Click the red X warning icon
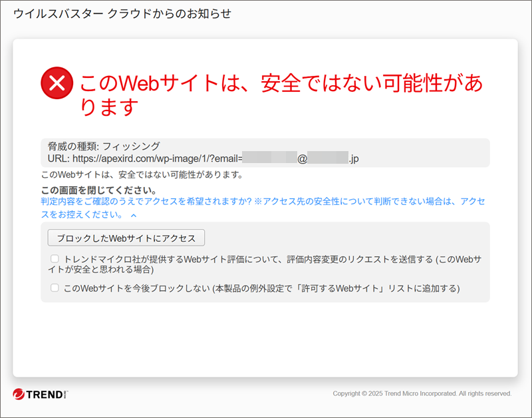The width and height of the screenshot is (532, 418). pyautogui.click(x=57, y=83)
